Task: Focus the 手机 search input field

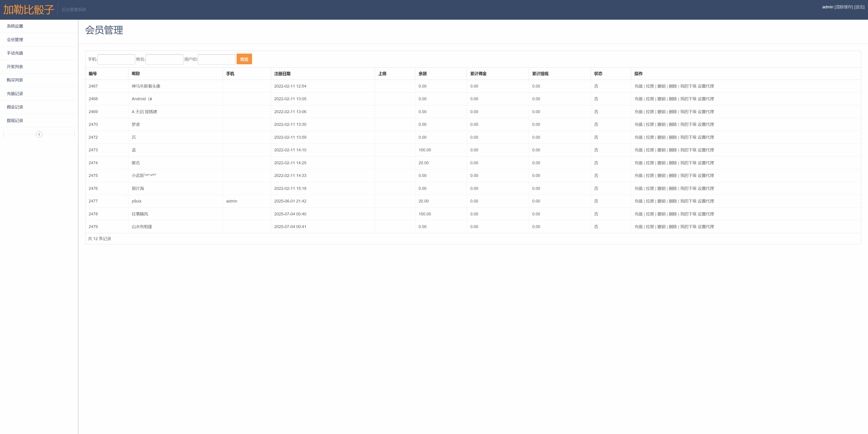Action: point(116,59)
